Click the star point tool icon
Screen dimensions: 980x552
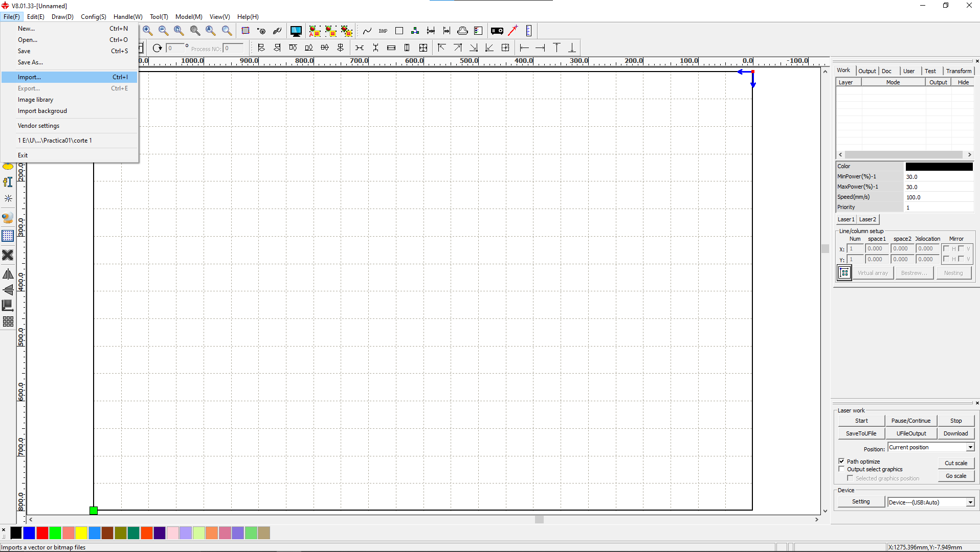pos(8,198)
